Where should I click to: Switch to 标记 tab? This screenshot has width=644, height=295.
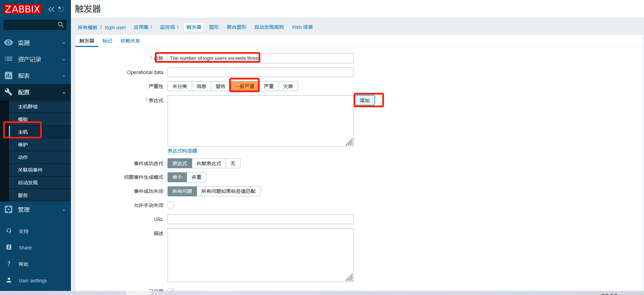click(x=107, y=41)
